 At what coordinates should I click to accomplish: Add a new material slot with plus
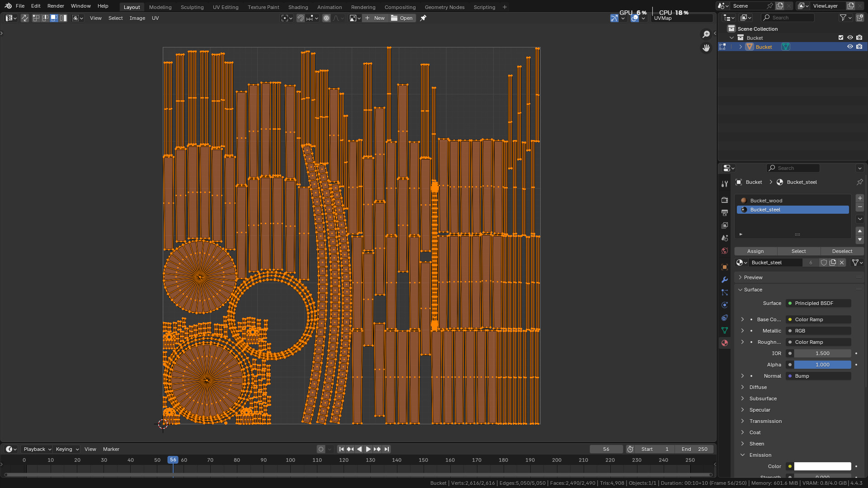[x=860, y=198]
